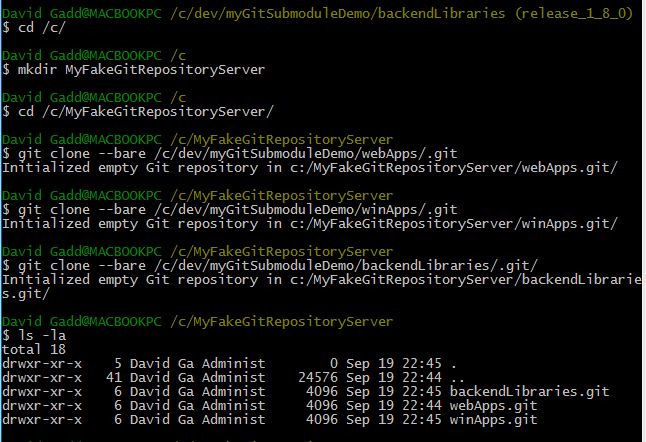This screenshot has width=646, height=442.
Task: Click the link count '41' in the listing
Action: pos(114,377)
